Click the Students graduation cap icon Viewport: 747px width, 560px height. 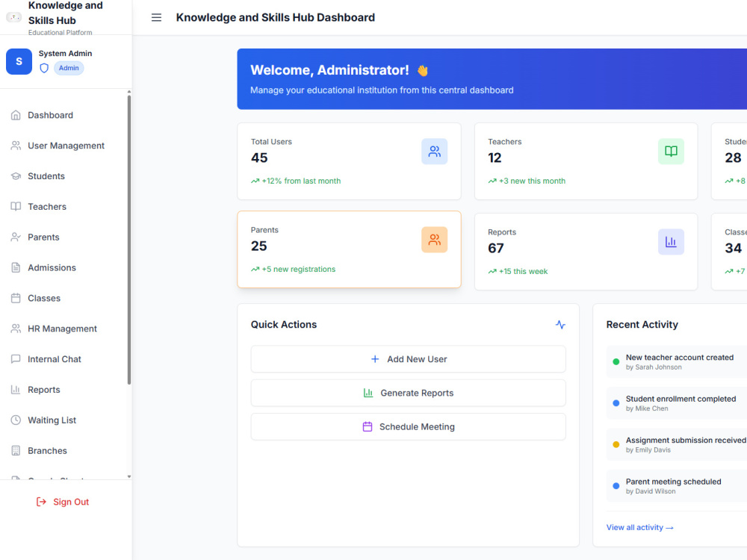point(16,176)
